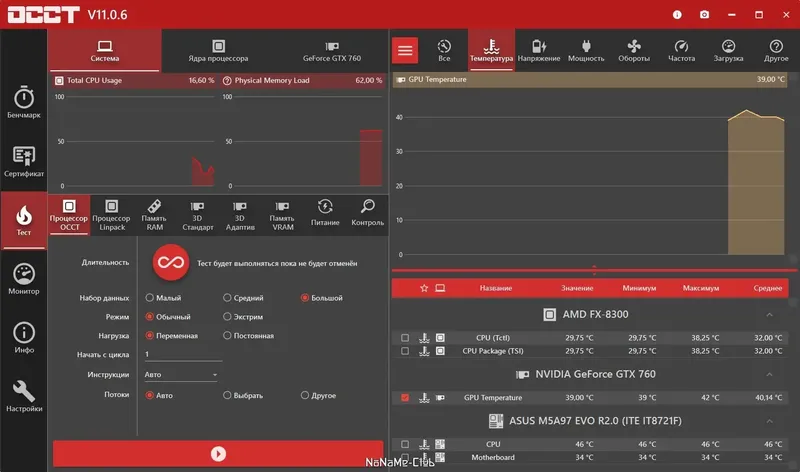The width and height of the screenshot is (800, 472).
Task: Click the screenshot camera icon in title bar
Action: [x=704, y=14]
